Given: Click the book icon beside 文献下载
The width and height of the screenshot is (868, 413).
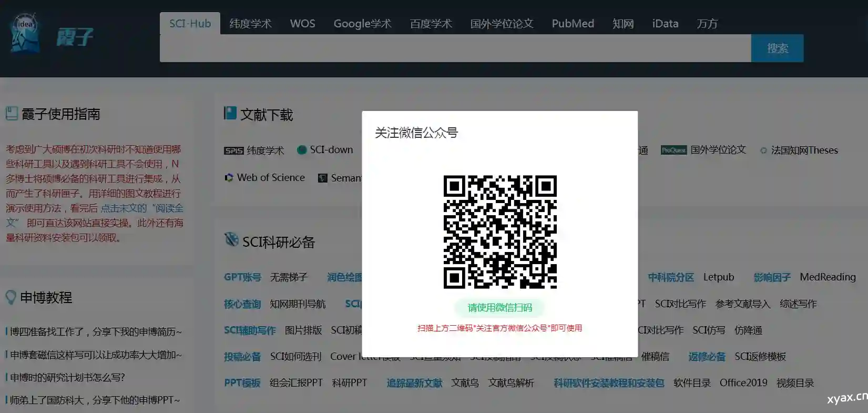Looking at the screenshot, I should tap(230, 113).
